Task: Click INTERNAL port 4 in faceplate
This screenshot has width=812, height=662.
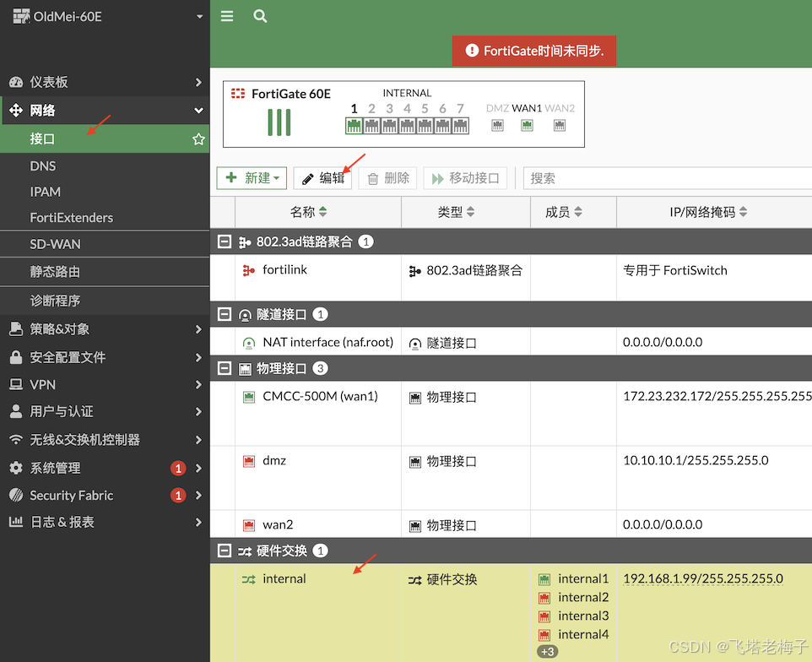Action: (408, 126)
